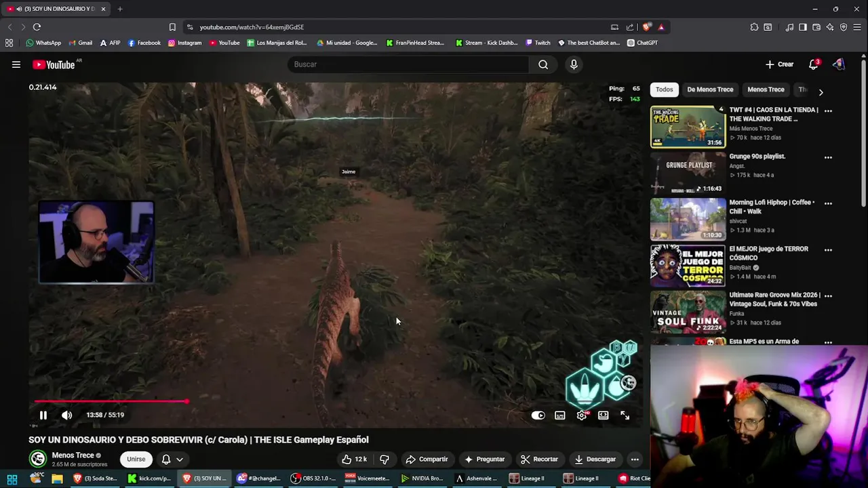
Task: Reload the page
Action: 37,27
